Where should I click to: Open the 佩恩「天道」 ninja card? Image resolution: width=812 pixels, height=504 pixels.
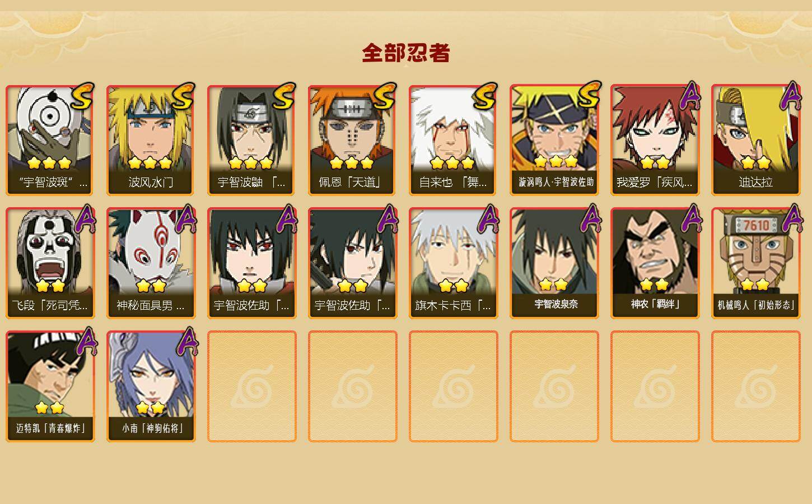pyautogui.click(x=352, y=140)
